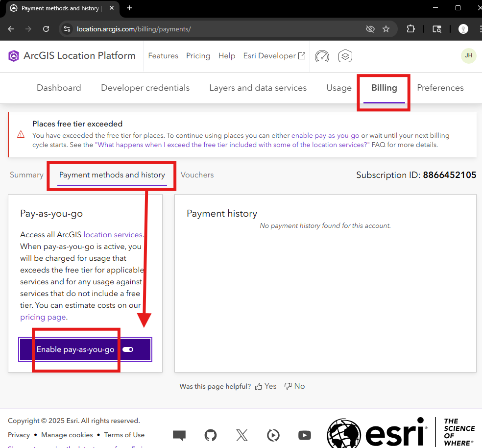Screen dimensions: 482x448
Task: Open the layers hexagon icon in header
Action: [x=345, y=56]
